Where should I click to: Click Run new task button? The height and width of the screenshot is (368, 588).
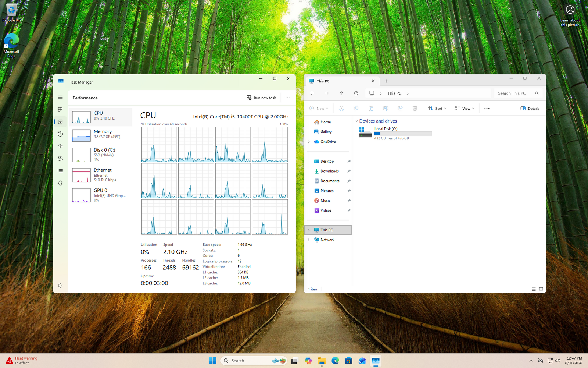(x=261, y=98)
